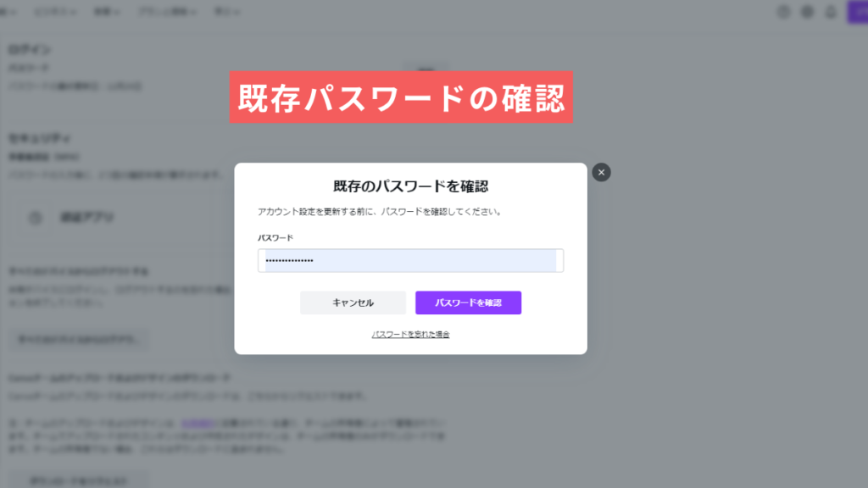Click the パスワード input field
Image resolution: width=868 pixels, height=488 pixels.
point(411,261)
